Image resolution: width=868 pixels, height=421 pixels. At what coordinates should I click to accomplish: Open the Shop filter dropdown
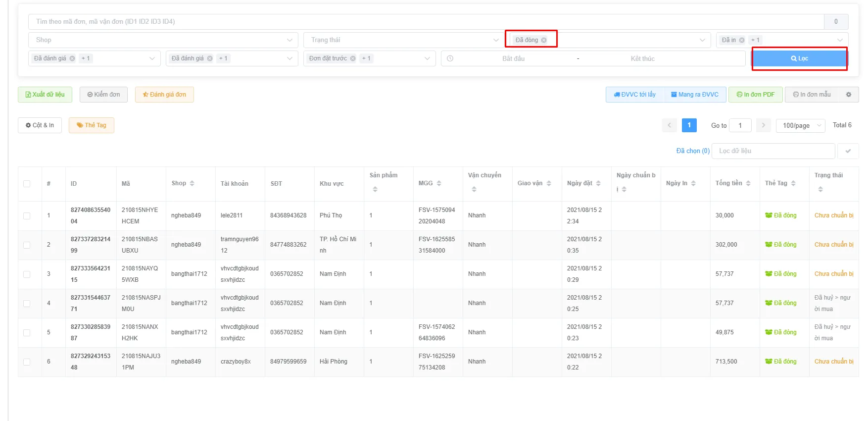(163, 40)
